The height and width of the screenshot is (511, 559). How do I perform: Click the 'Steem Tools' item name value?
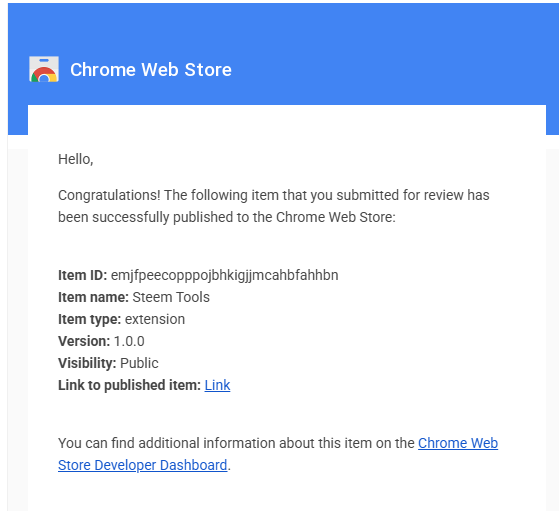click(171, 297)
